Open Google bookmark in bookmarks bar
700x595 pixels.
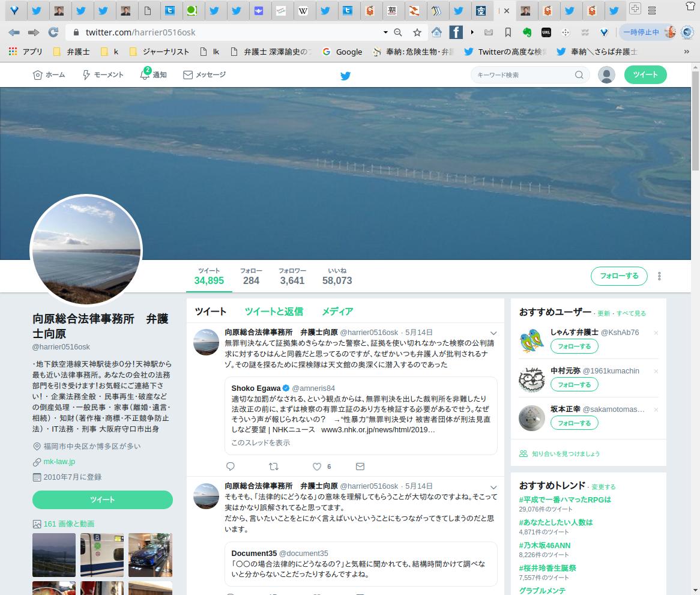pyautogui.click(x=342, y=52)
